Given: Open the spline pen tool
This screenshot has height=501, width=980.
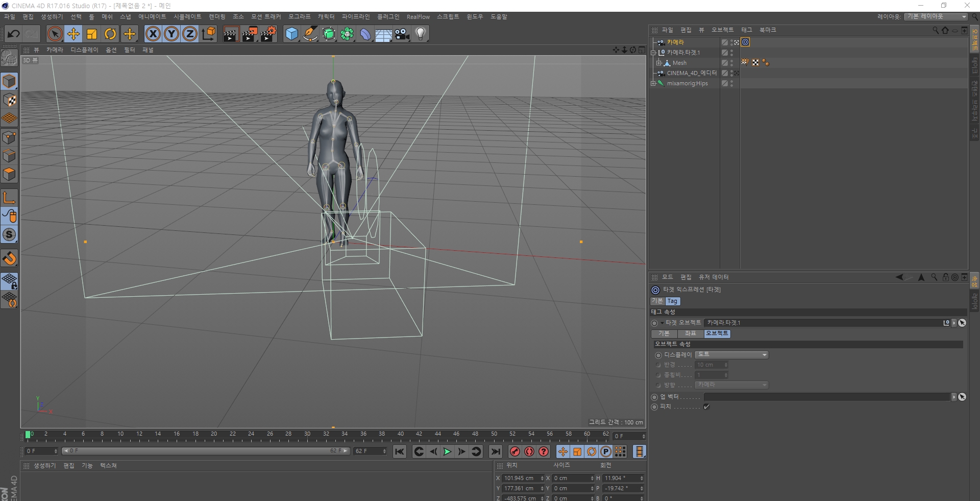Looking at the screenshot, I should 310,34.
